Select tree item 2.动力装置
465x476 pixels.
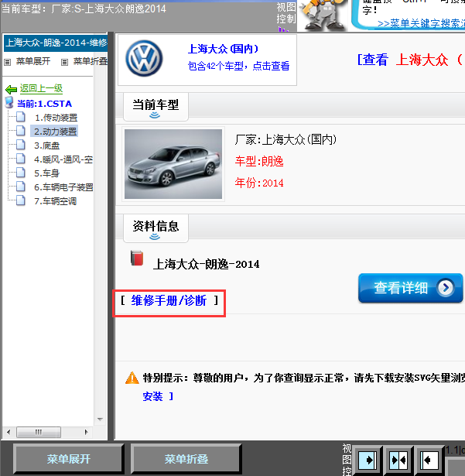tap(55, 132)
